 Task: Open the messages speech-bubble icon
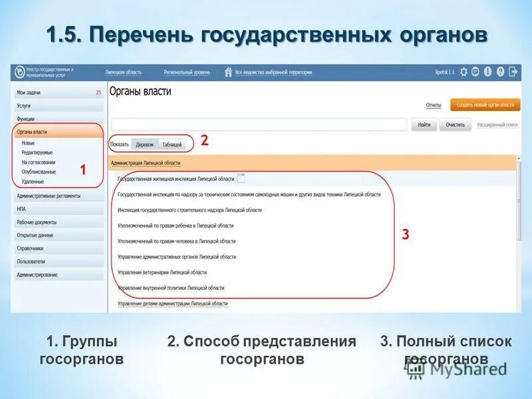click(475, 72)
